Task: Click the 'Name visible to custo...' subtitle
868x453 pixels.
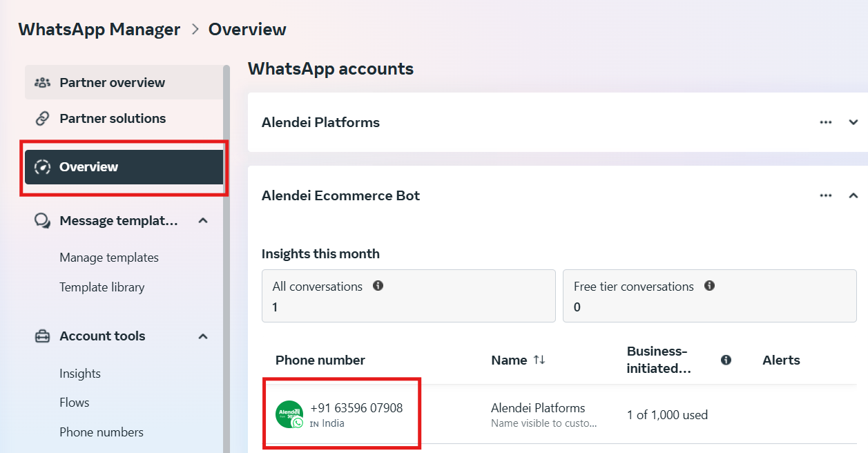Action: click(x=544, y=423)
